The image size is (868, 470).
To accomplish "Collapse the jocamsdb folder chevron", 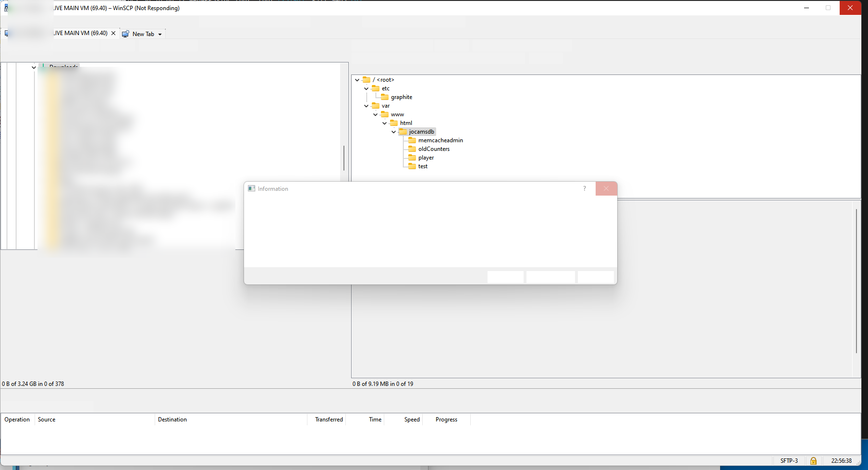I will [x=393, y=132].
